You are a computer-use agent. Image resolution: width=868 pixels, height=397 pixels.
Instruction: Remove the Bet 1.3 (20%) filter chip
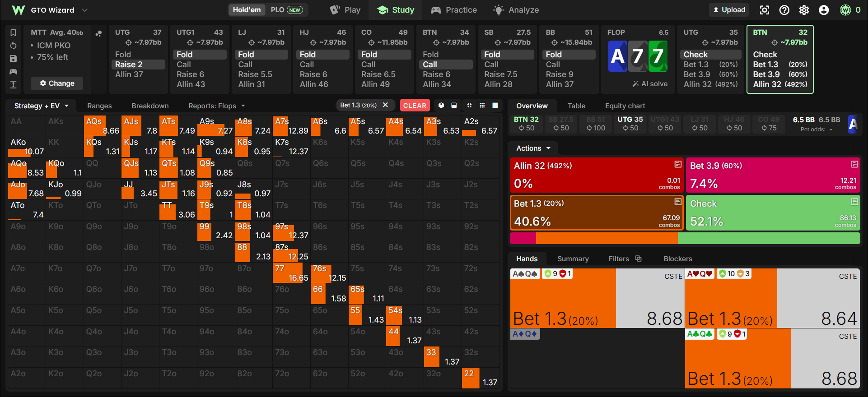386,105
